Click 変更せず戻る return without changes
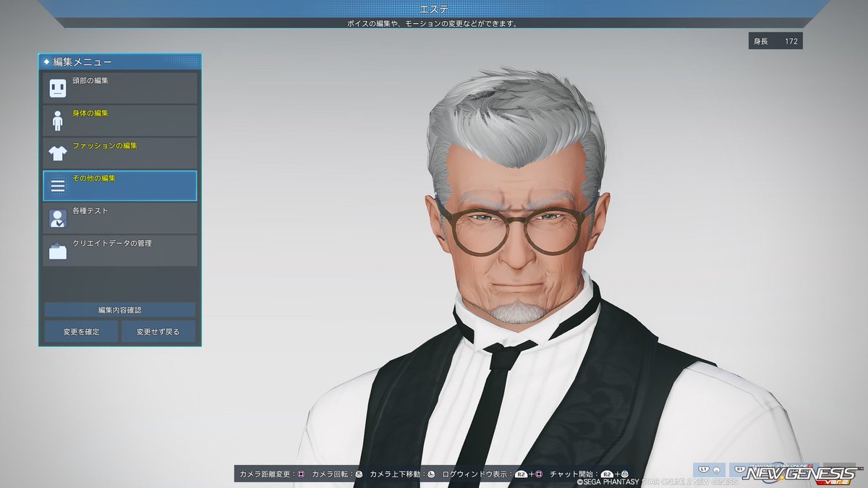Screen dimensions: 868x488 (158, 332)
